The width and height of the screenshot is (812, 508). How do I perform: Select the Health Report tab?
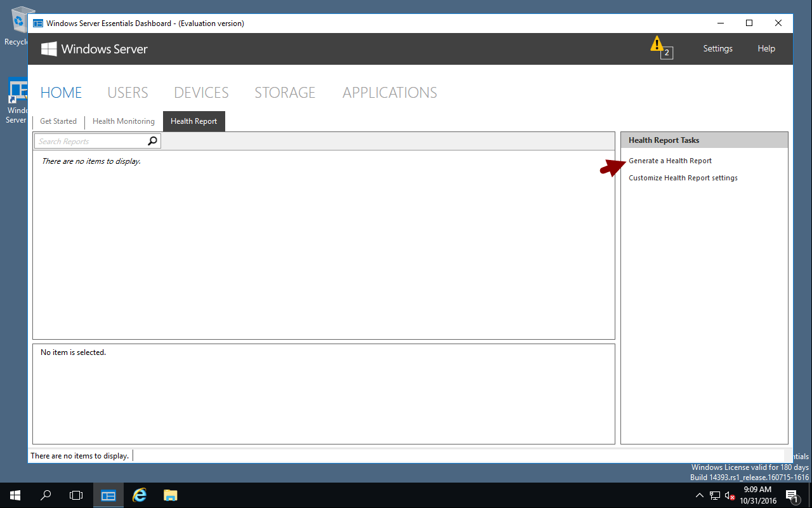[x=193, y=121]
